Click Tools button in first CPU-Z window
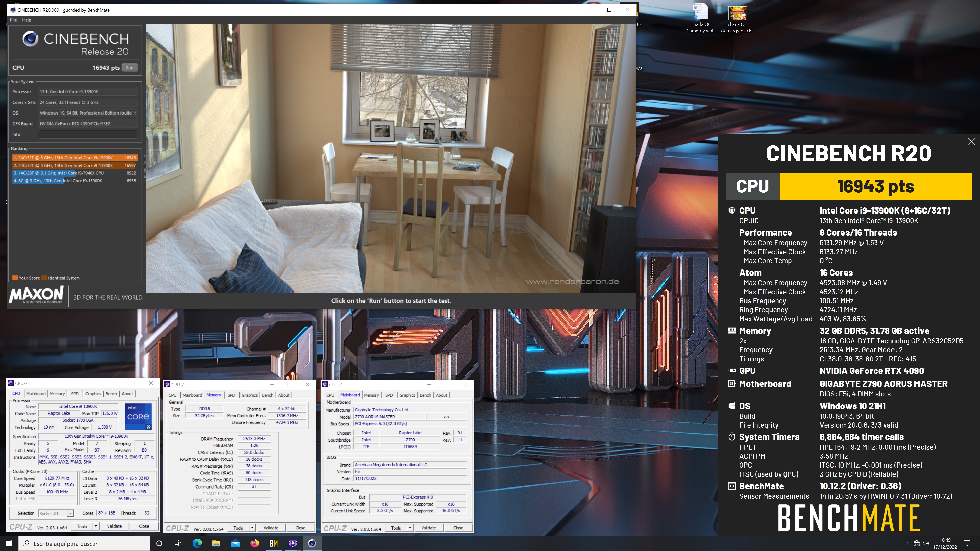The image size is (980, 551). (x=82, y=526)
